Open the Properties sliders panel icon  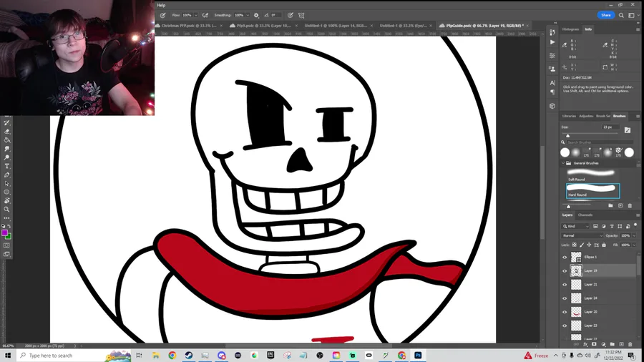click(552, 55)
